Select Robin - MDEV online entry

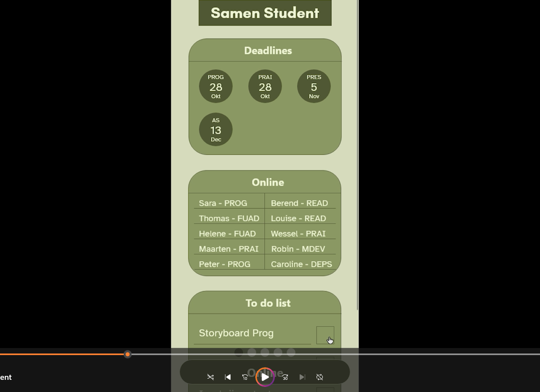(x=298, y=249)
